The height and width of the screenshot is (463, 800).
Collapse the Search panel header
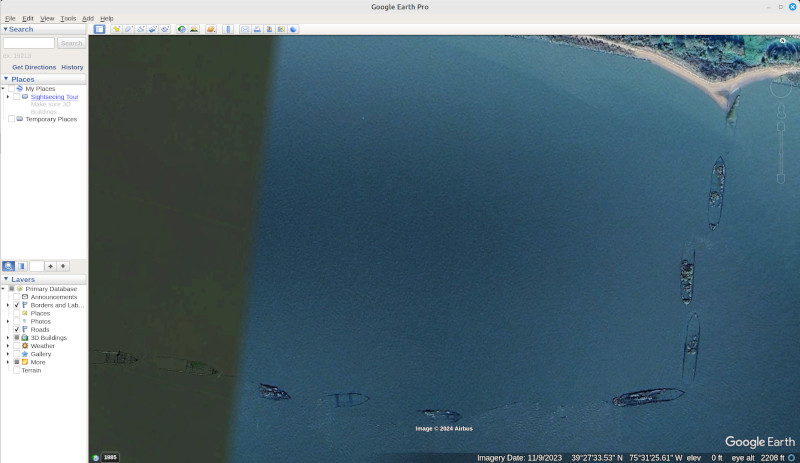(5, 29)
